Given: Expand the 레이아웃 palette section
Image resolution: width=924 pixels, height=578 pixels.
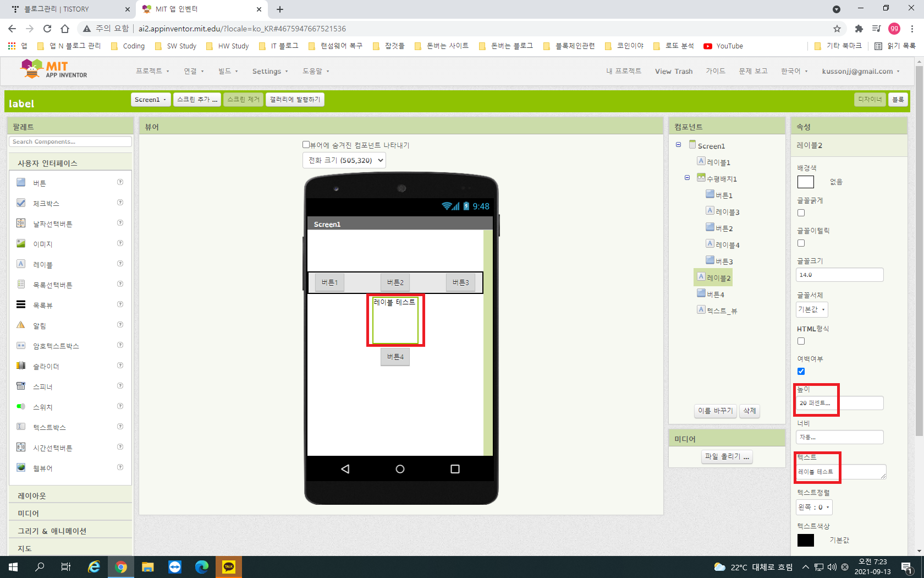Looking at the screenshot, I should tap(70, 495).
